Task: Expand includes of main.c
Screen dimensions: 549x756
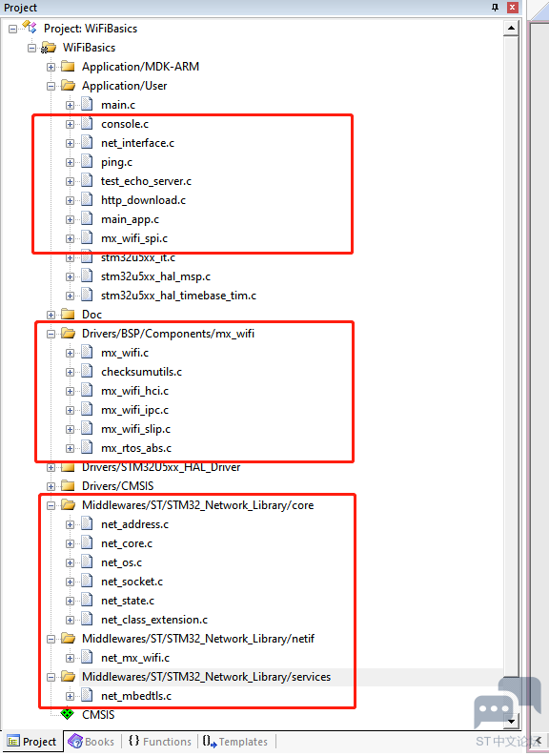Action: 70,105
